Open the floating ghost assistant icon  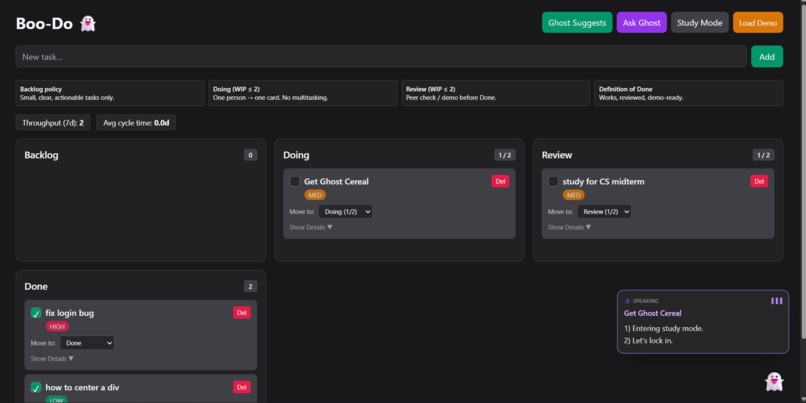click(x=774, y=382)
